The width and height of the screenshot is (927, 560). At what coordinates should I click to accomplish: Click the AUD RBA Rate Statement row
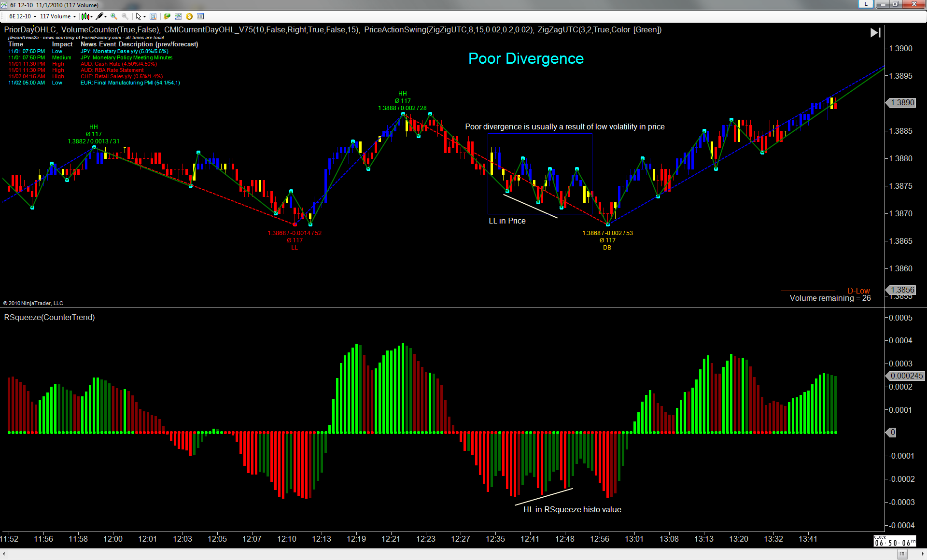pos(76,70)
